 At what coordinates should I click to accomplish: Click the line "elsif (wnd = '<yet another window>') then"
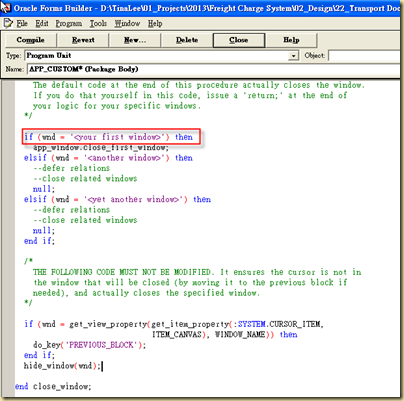117,199
